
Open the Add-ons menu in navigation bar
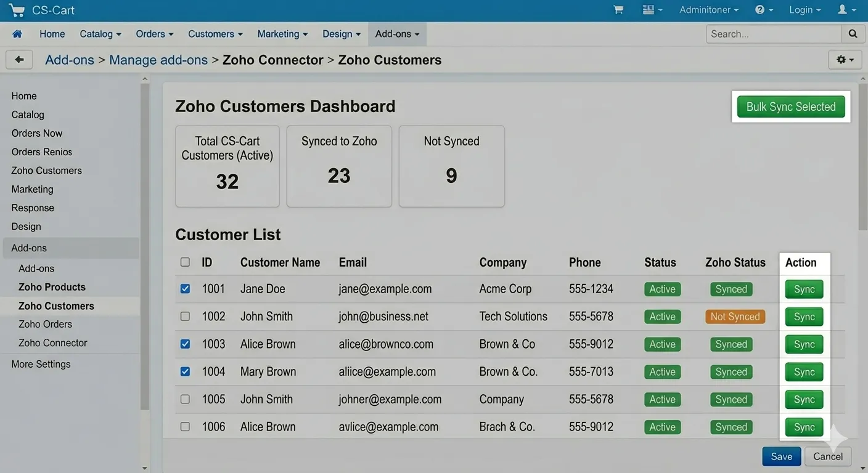[397, 34]
